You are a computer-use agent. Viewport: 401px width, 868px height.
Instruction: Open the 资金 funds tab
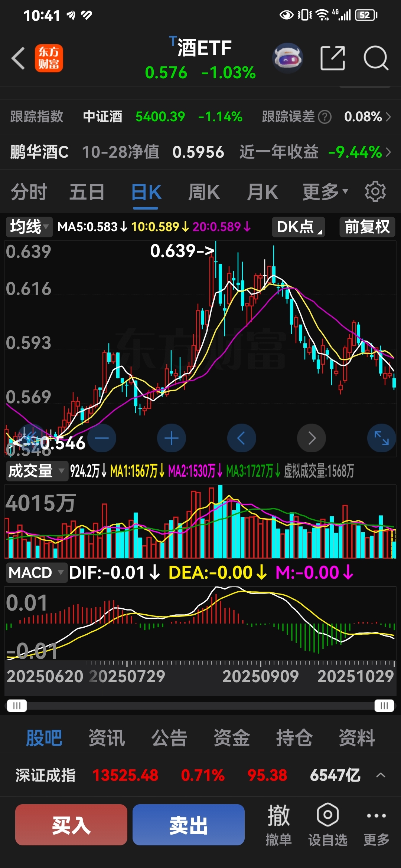pyautogui.click(x=232, y=738)
